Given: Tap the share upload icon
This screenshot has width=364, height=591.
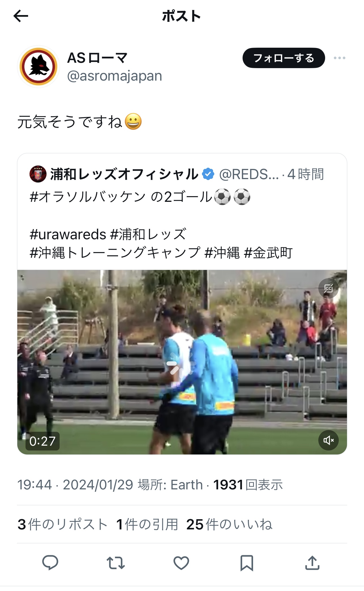Looking at the screenshot, I should coord(312,563).
